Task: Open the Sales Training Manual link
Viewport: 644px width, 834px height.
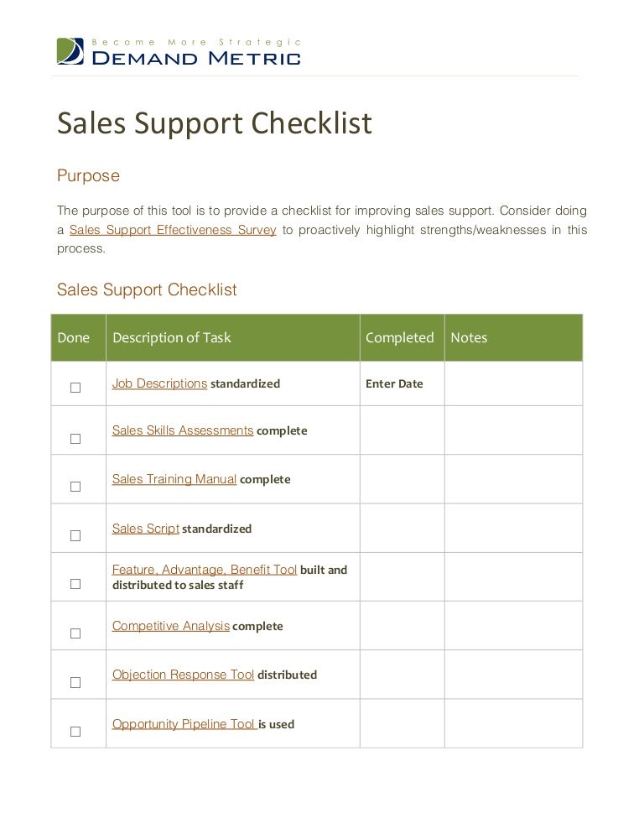Action: point(174,479)
